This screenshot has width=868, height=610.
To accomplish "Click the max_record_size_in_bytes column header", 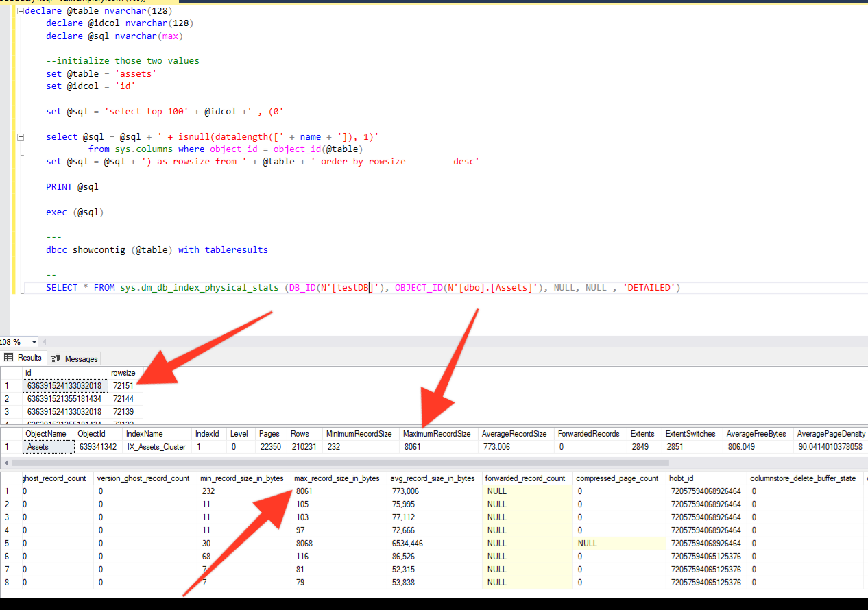I will [337, 478].
